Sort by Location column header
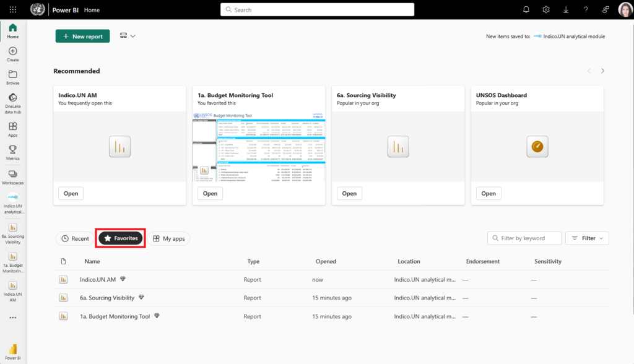The height and width of the screenshot is (364, 634). (409, 261)
